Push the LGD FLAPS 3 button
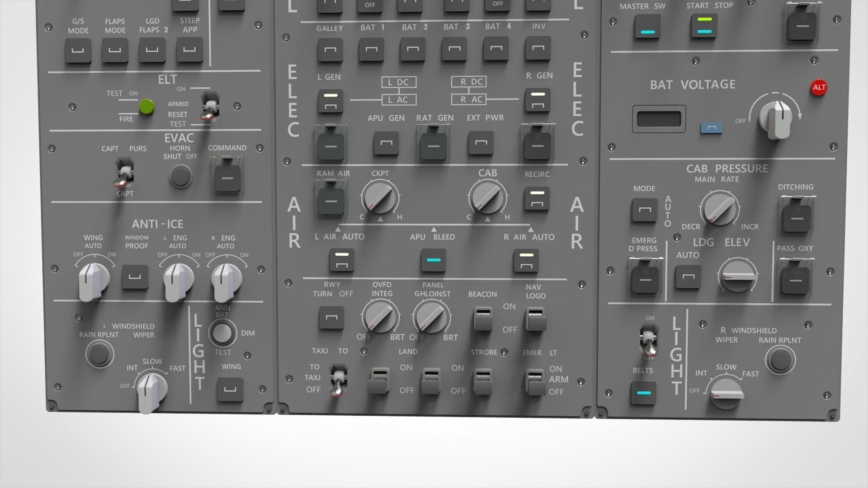Screen dimensions: 868x488 [x=152, y=50]
